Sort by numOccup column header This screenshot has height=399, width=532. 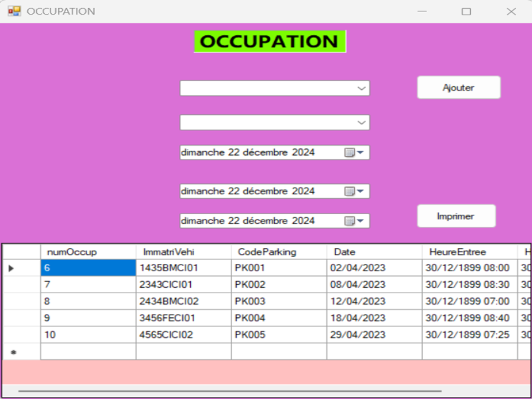pos(88,252)
